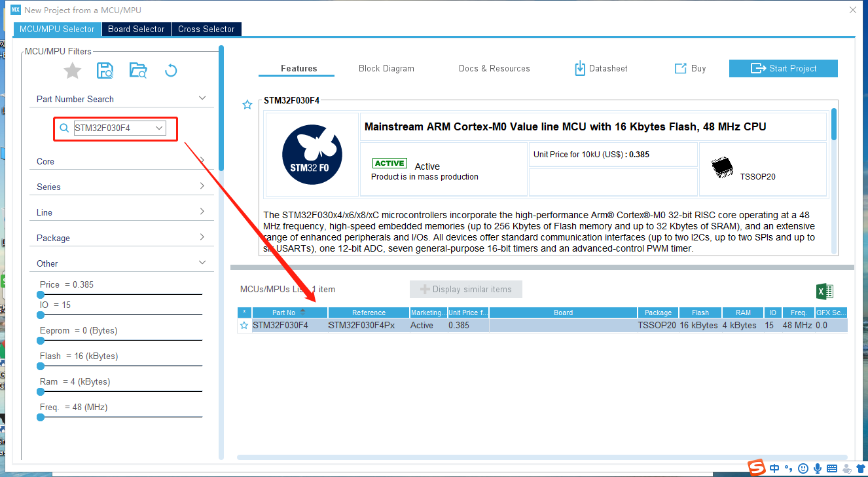Collapse the Other filter section
The height and width of the screenshot is (477, 868).
click(202, 263)
